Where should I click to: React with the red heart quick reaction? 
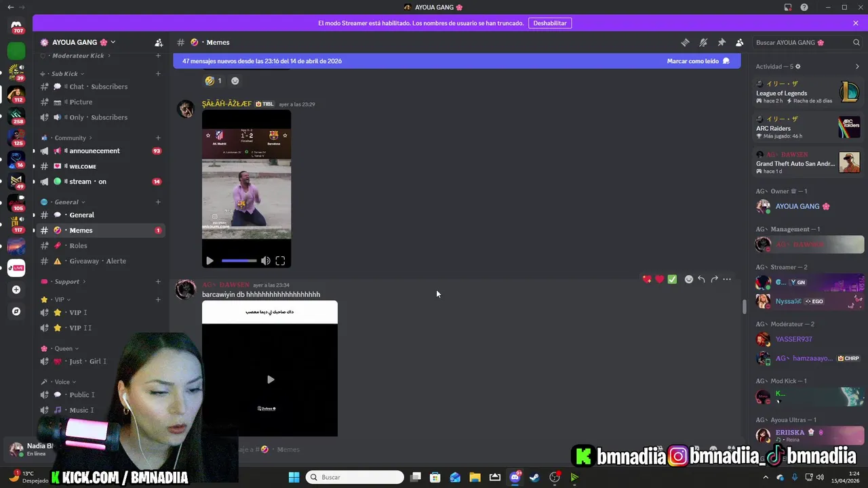pyautogui.click(x=659, y=279)
